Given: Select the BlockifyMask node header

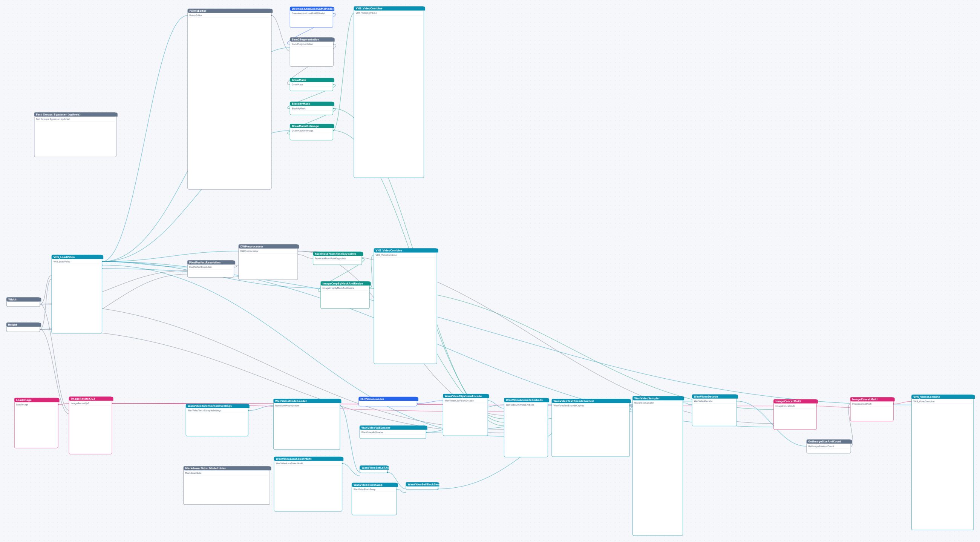Looking at the screenshot, I should pos(312,104).
